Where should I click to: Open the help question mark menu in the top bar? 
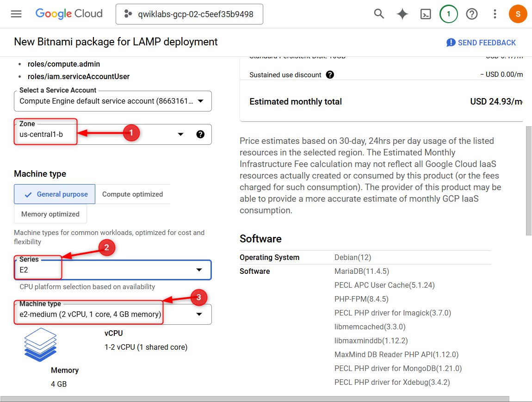(x=471, y=14)
